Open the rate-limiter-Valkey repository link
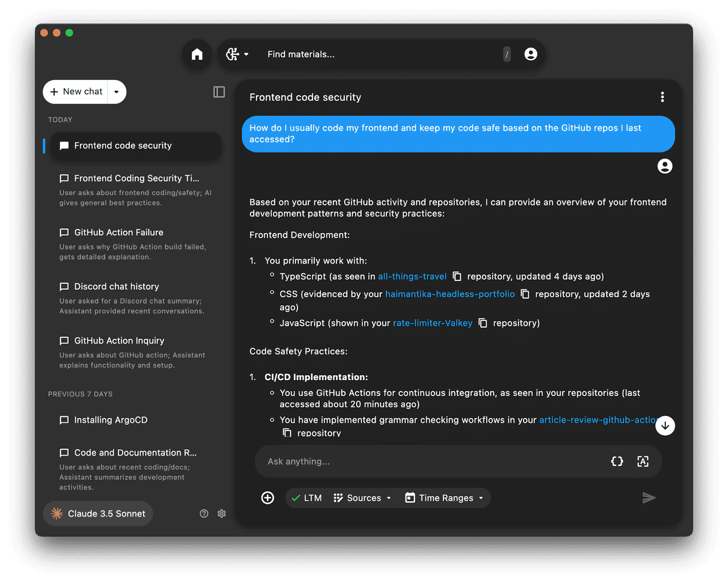728x583 pixels. pyautogui.click(x=432, y=324)
